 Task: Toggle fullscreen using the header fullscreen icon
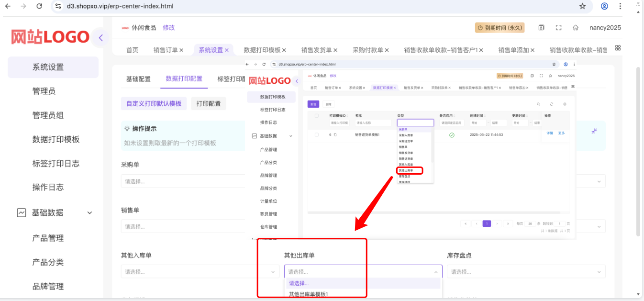pos(558,28)
